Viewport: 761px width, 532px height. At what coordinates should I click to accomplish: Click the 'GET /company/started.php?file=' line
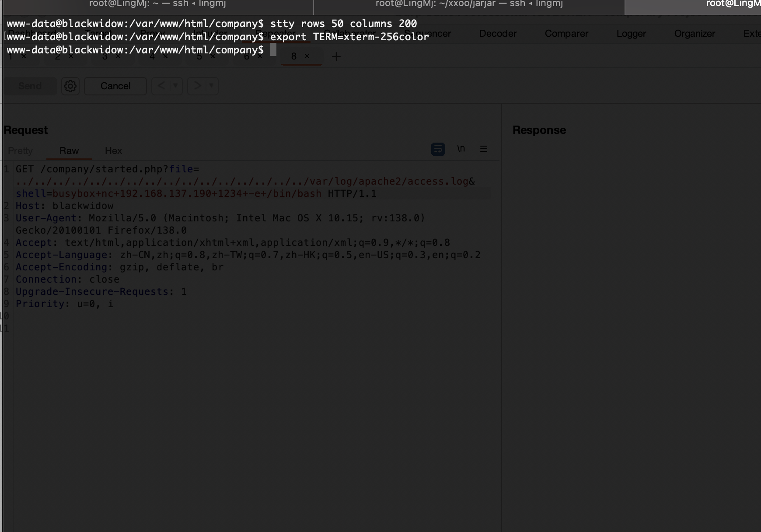point(108,169)
